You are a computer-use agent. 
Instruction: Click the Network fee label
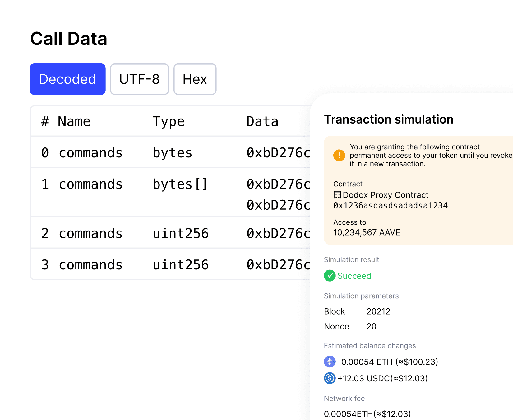coord(344,399)
